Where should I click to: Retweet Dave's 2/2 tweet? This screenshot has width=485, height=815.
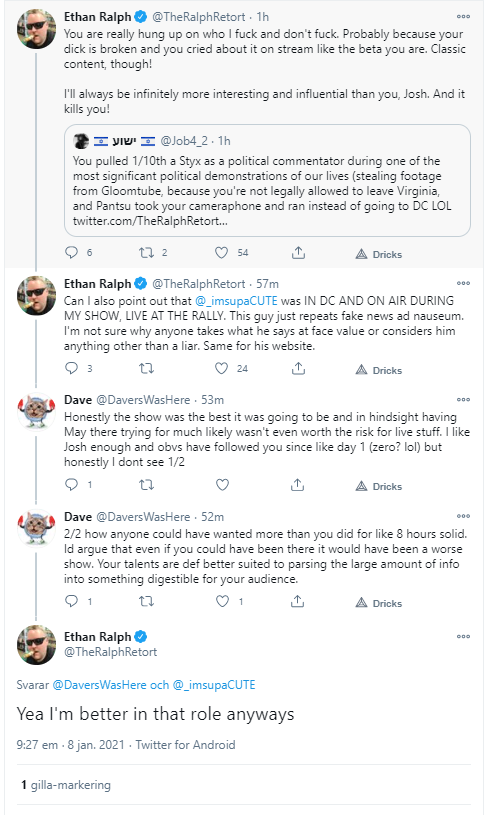146,601
